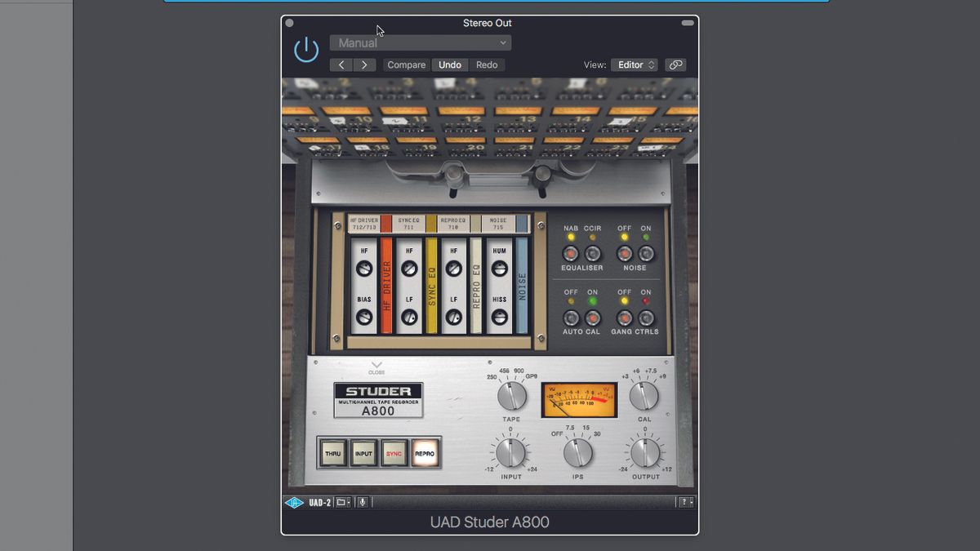Open the Editor view selector

coord(635,64)
